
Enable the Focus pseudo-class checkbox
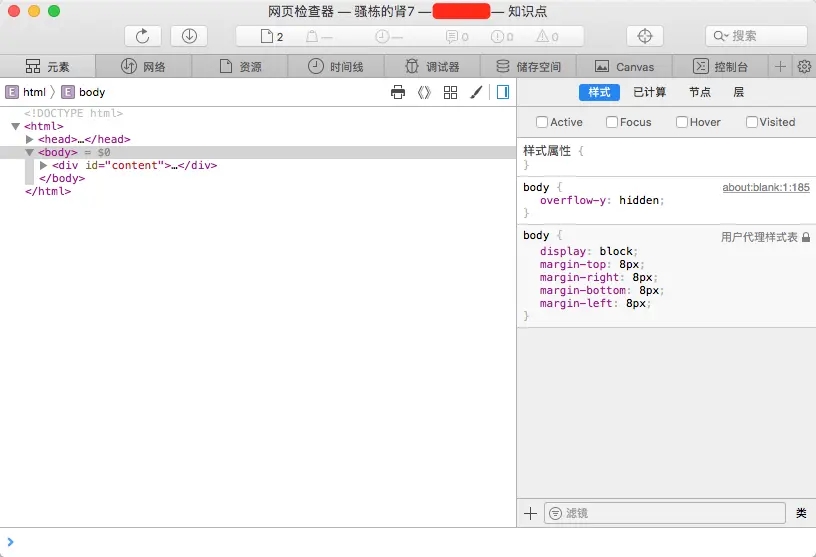point(611,122)
